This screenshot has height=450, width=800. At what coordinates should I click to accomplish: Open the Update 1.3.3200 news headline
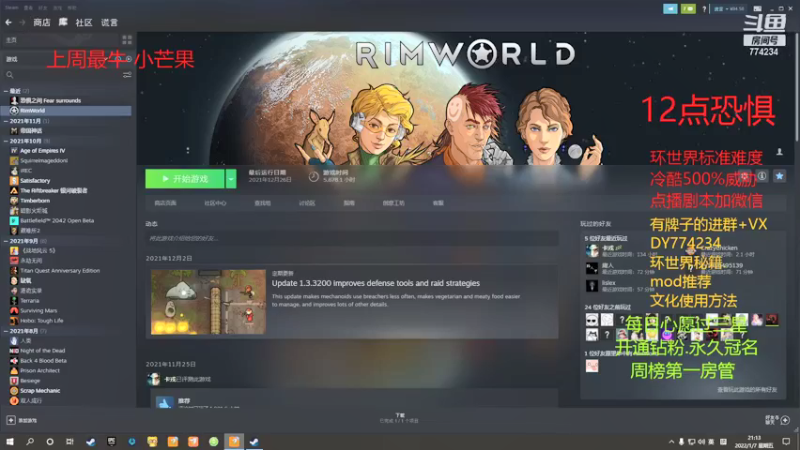pyautogui.click(x=376, y=283)
